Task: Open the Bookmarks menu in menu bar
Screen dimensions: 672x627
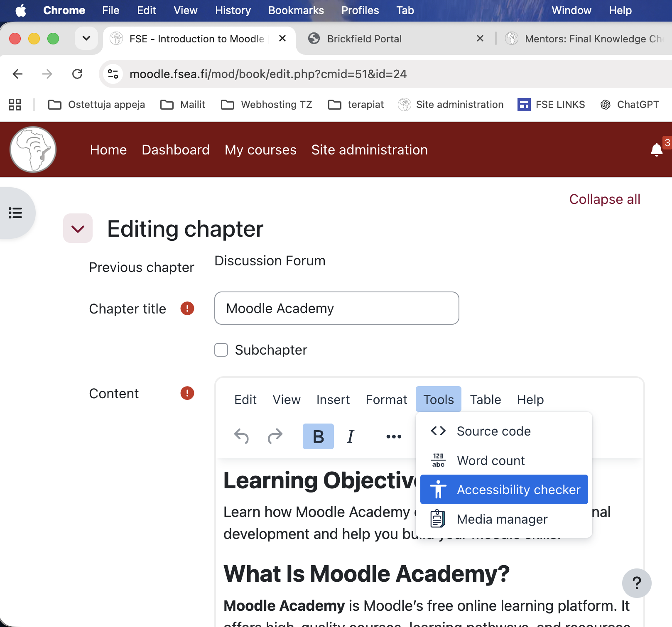Action: (296, 10)
